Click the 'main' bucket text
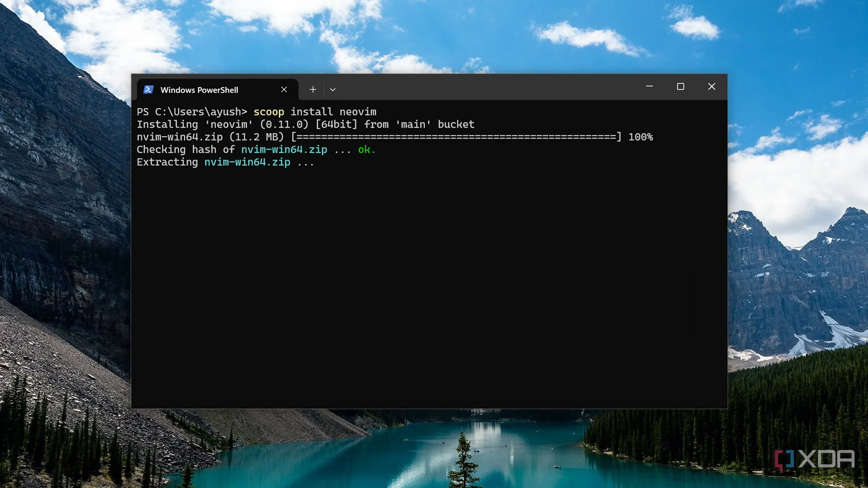The height and width of the screenshot is (488, 868). tap(435, 124)
